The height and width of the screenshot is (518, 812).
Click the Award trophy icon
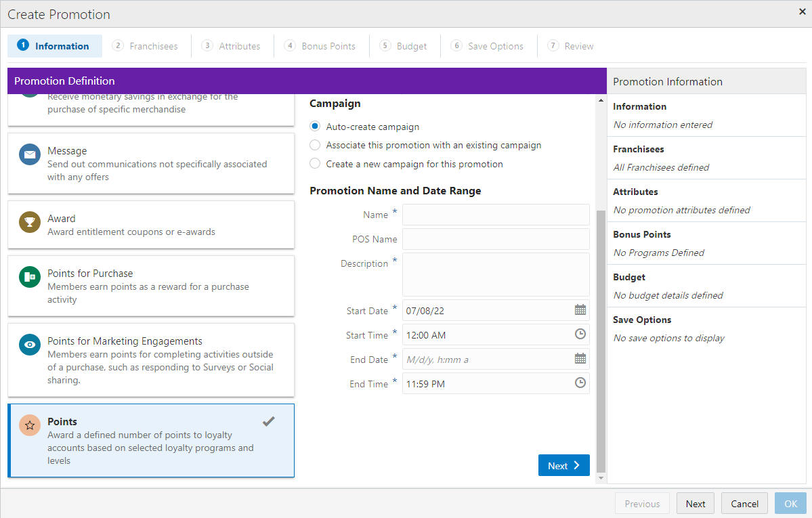[30, 222]
